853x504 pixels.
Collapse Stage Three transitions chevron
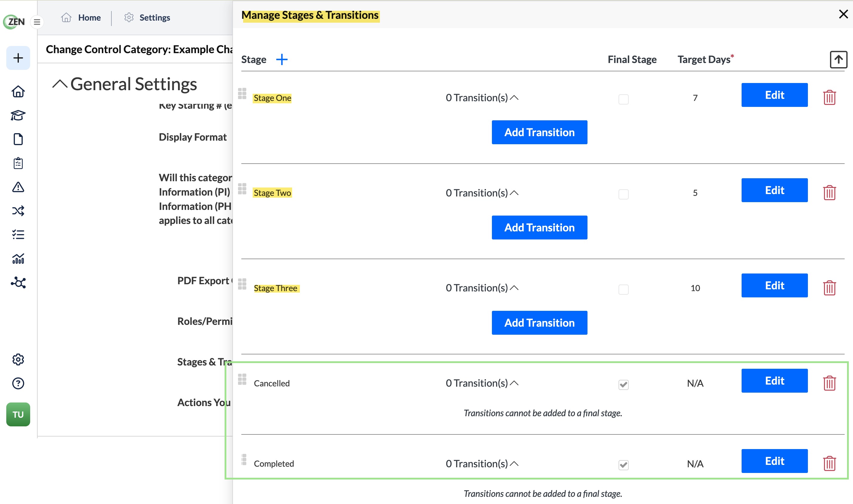tap(514, 288)
